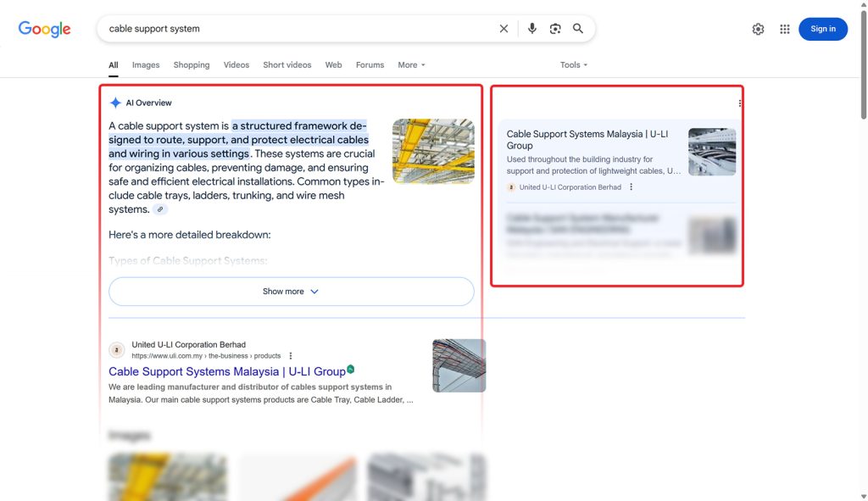Click the uli.com.my breadcrumb URL
This screenshot has height=501, width=868.
(x=206, y=356)
